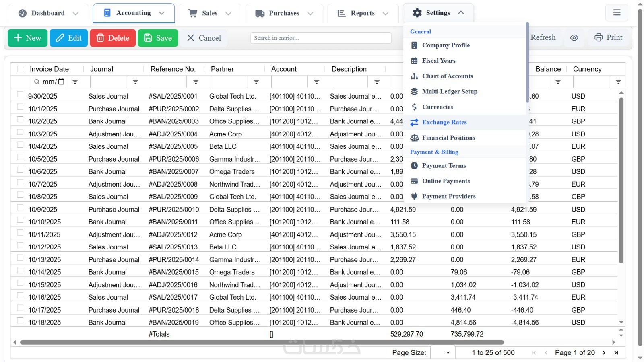Screen dimensions: 644x362
Task: Click the Settings gear icon
Action: 417,13
